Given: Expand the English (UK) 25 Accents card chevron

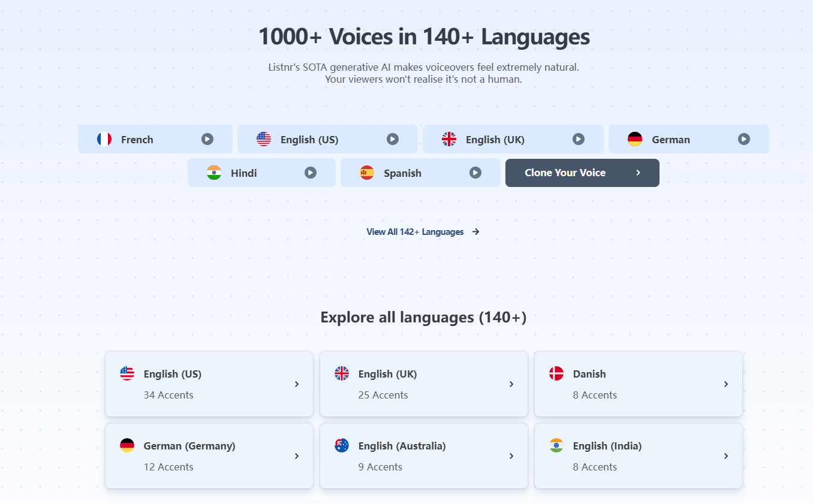Looking at the screenshot, I should click(x=511, y=384).
